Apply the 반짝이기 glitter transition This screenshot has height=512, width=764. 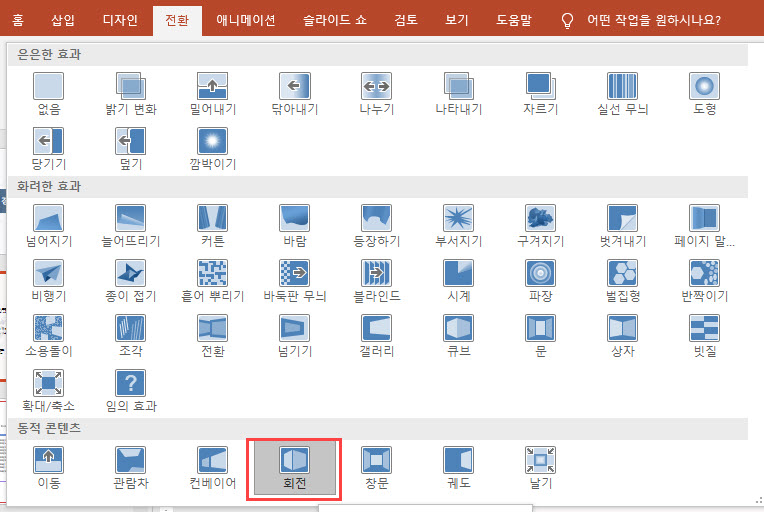click(x=704, y=281)
